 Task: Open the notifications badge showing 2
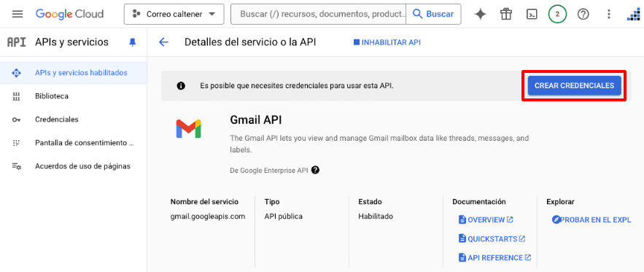pyautogui.click(x=557, y=15)
